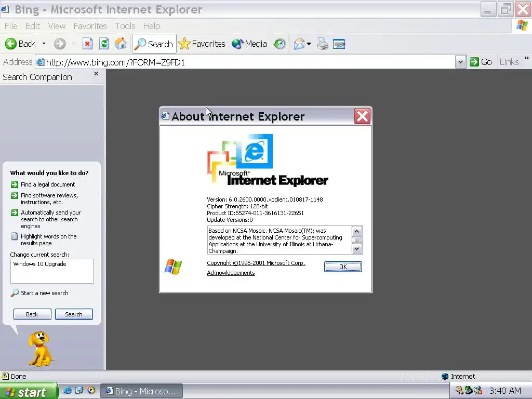Open the Help menu
532x399 pixels.
[x=152, y=26]
